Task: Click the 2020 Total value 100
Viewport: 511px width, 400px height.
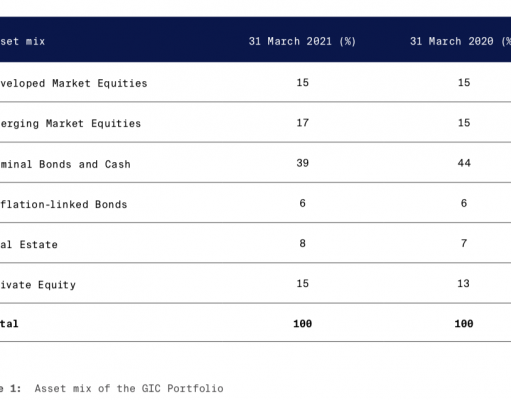Action: [x=464, y=323]
